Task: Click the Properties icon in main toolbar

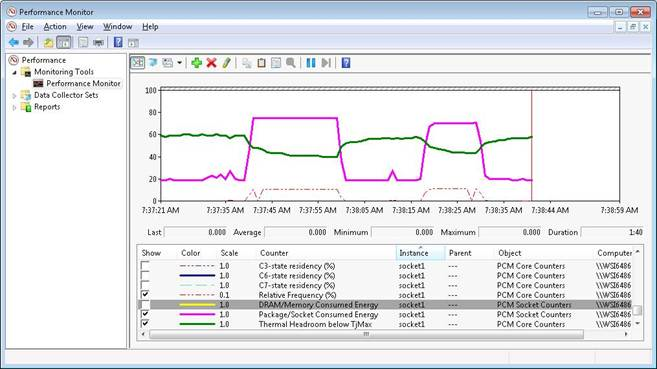Action: 83,42
